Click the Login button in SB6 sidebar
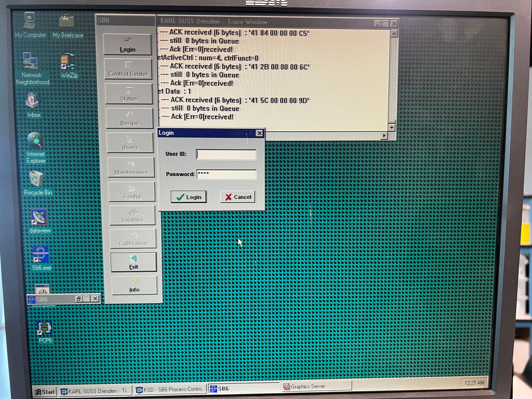The width and height of the screenshot is (532, 399). [x=127, y=45]
